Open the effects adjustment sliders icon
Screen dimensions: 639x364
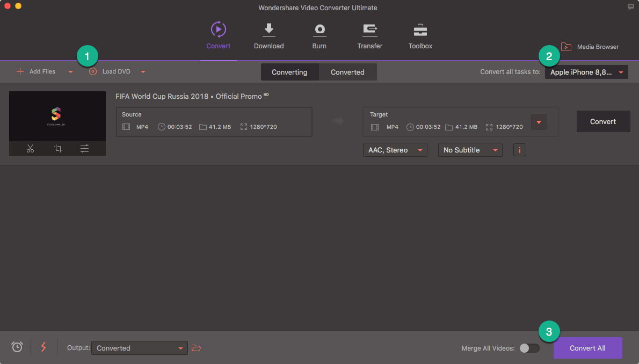(84, 148)
